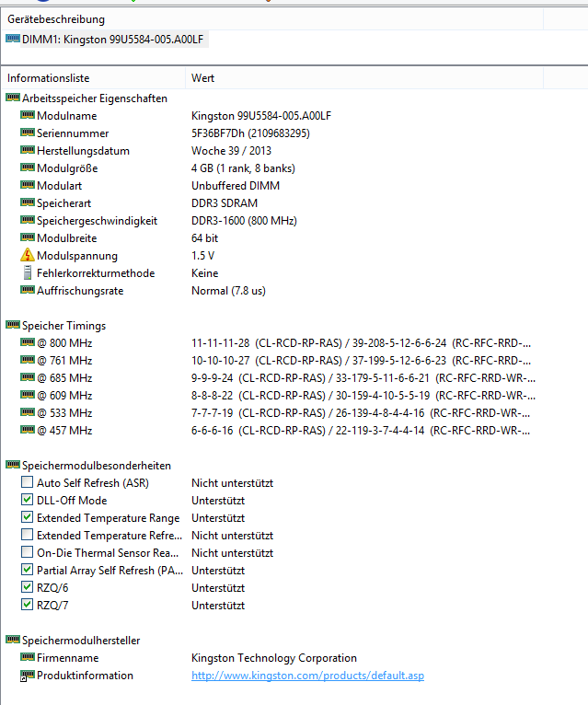588x705 pixels.
Task: Toggle the Partial Array Self Refresh checkbox
Action: point(27,570)
